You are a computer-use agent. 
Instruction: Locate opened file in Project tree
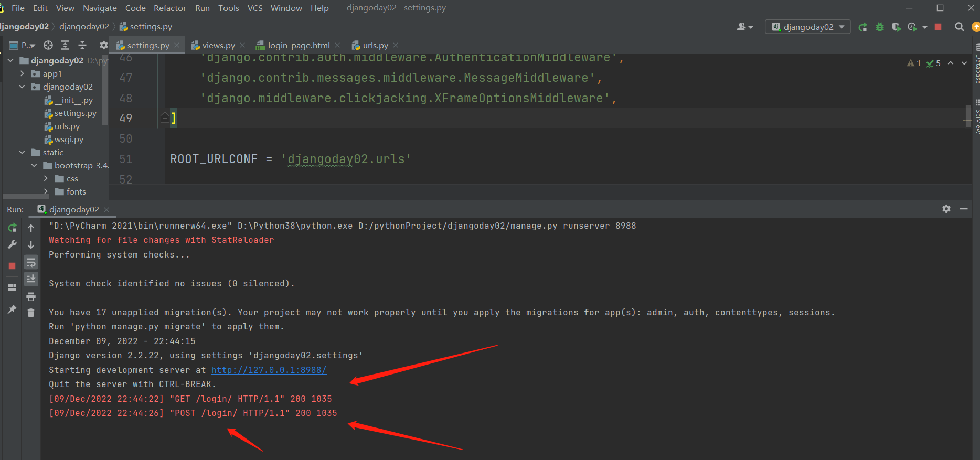tap(48, 45)
